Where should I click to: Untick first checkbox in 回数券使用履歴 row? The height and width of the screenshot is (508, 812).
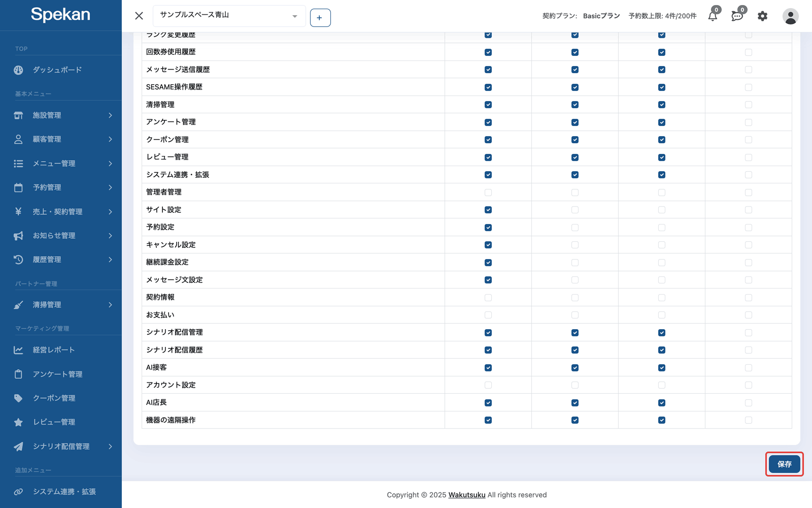click(488, 52)
